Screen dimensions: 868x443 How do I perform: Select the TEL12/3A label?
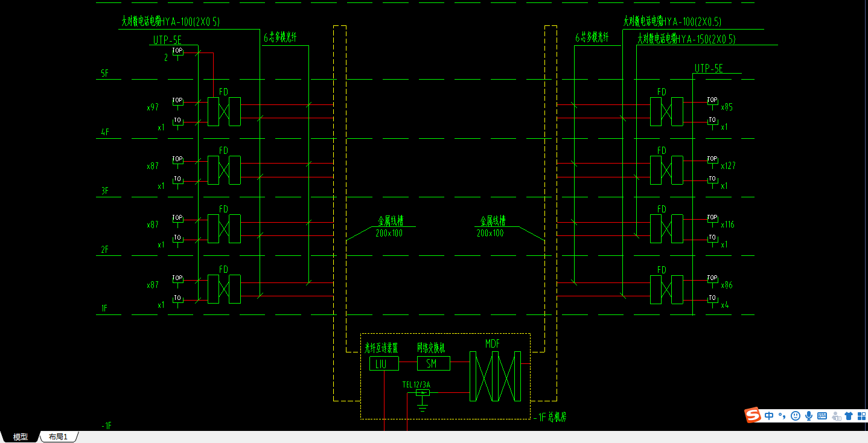416,384
